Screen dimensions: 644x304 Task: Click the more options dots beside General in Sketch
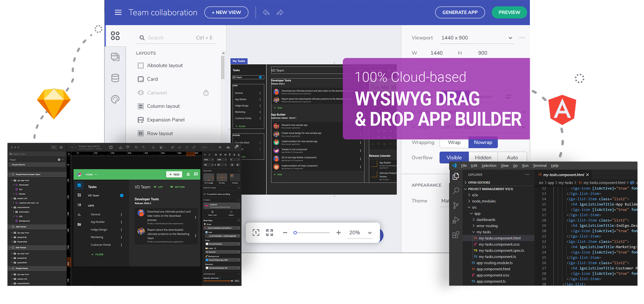121,215
